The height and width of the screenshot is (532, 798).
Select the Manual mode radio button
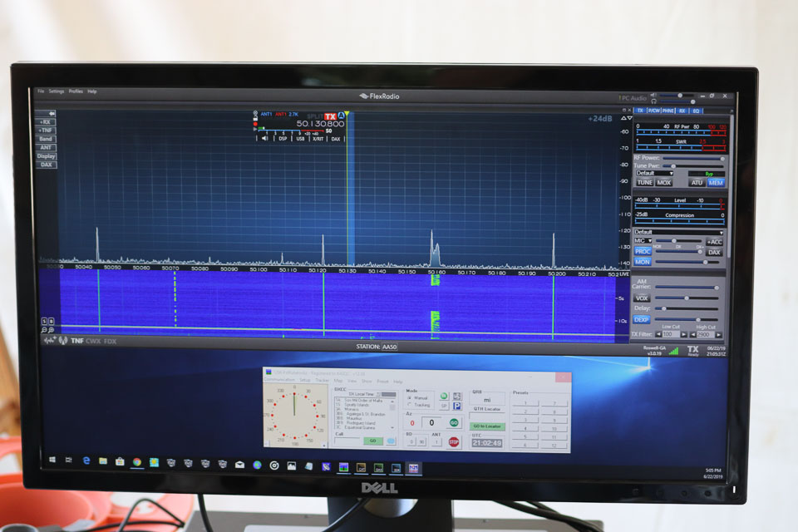408,398
